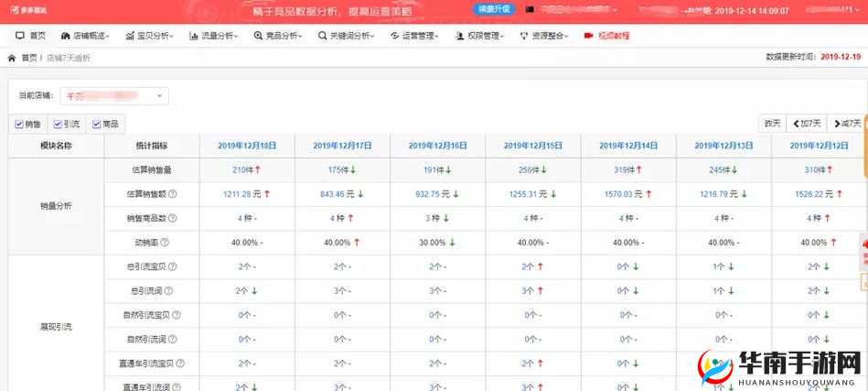Click the home icon in the breadcrumb
The width and height of the screenshot is (868, 391).
point(12,58)
